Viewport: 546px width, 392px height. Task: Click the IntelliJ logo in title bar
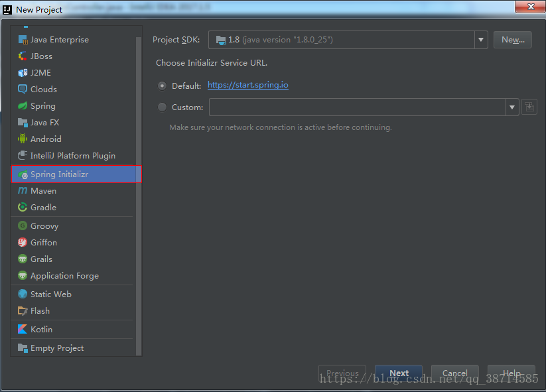[7, 10]
